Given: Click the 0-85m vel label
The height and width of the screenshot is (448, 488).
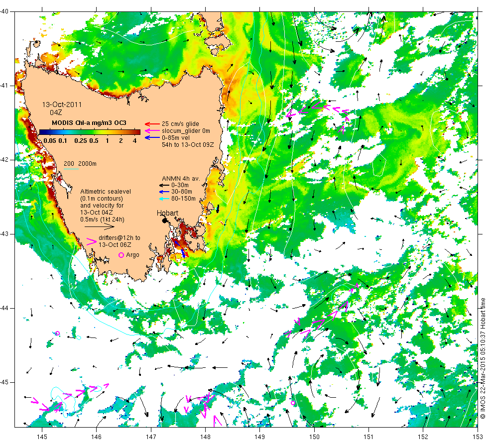Looking at the screenshot, I should (x=175, y=138).
